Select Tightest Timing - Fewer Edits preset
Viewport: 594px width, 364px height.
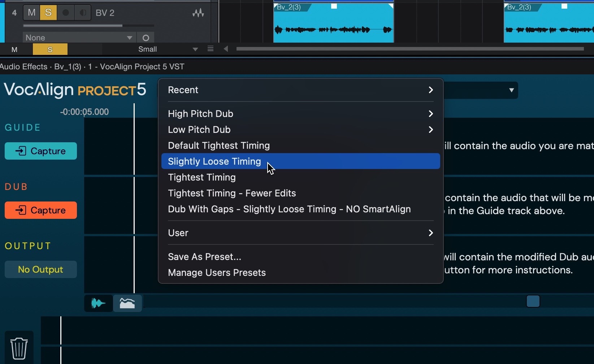point(232,193)
